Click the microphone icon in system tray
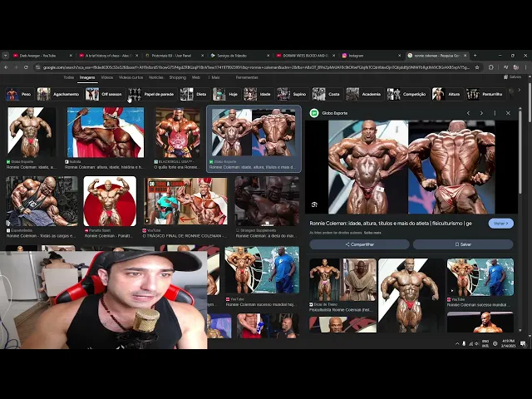The height and width of the screenshot is (399, 532). [464, 343]
